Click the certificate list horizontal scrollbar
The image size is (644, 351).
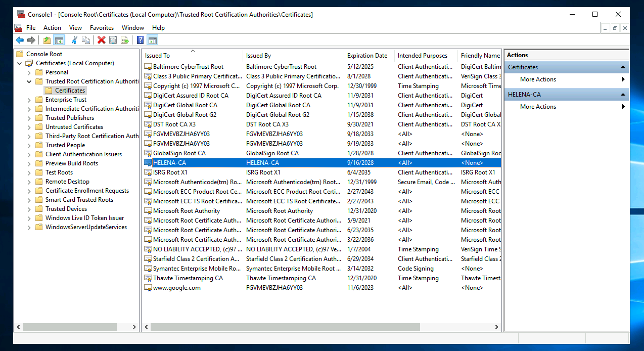pos(283,327)
